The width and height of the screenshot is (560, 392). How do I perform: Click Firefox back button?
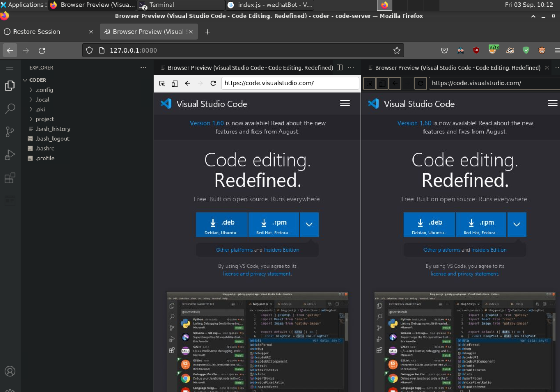point(10,50)
